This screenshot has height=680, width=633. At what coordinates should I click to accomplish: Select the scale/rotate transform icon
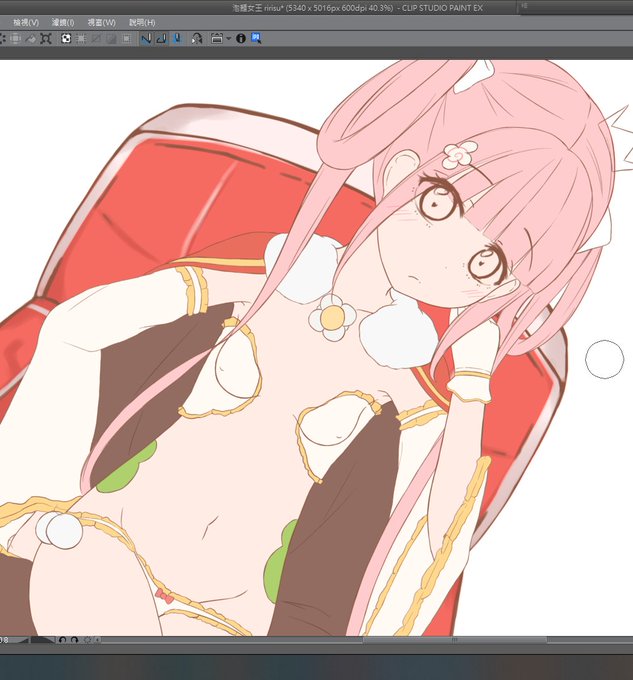[x=46, y=39]
